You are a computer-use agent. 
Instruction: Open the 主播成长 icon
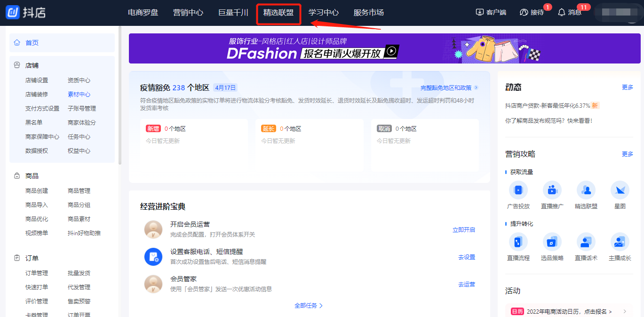point(620,242)
